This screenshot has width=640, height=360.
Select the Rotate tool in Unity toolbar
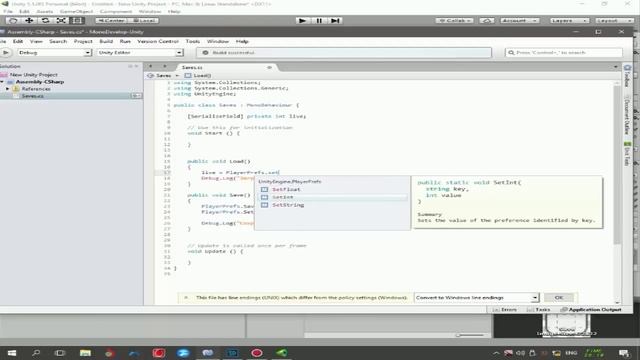(x=45, y=20)
